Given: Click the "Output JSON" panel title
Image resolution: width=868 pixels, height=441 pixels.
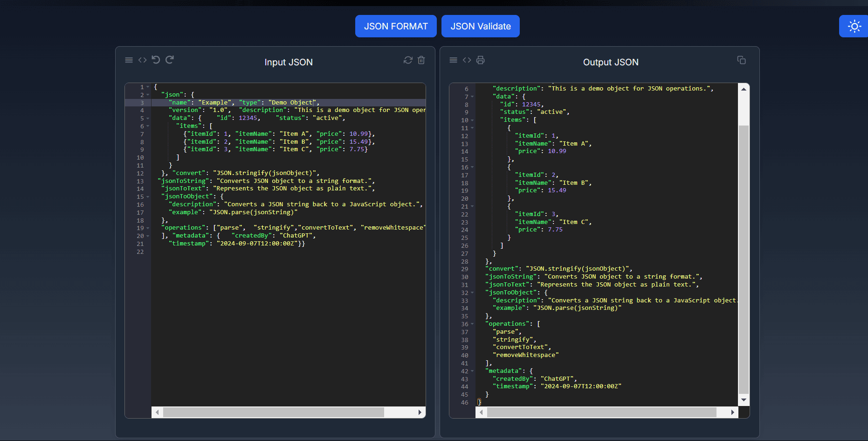Looking at the screenshot, I should pos(611,62).
